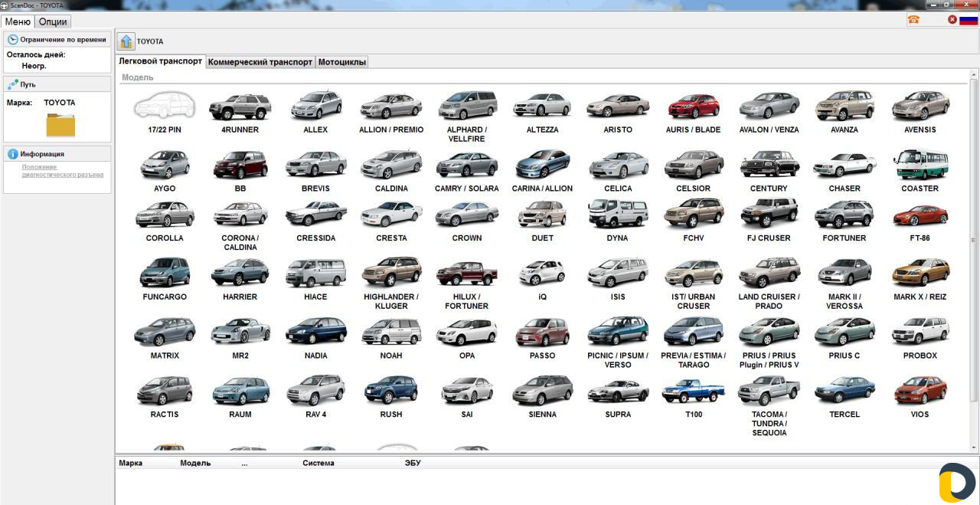980x505 pixels.
Task: Select the 17/22 PIN outline car icon
Action: click(x=165, y=106)
